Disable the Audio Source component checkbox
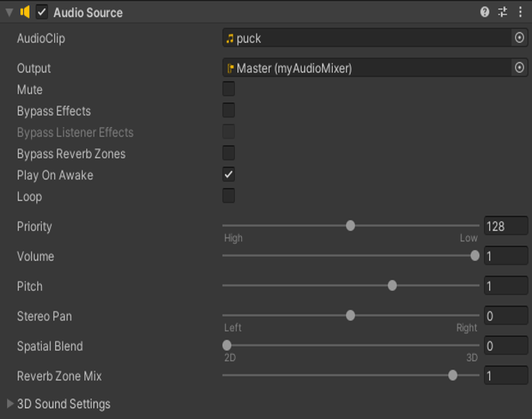Viewport: 532px width, 419px height. click(42, 12)
